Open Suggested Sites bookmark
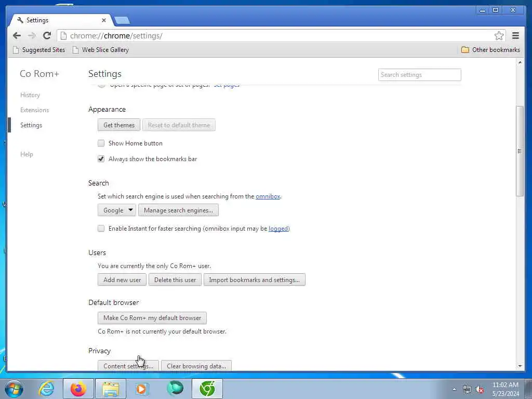The height and width of the screenshot is (399, 532). coord(39,50)
